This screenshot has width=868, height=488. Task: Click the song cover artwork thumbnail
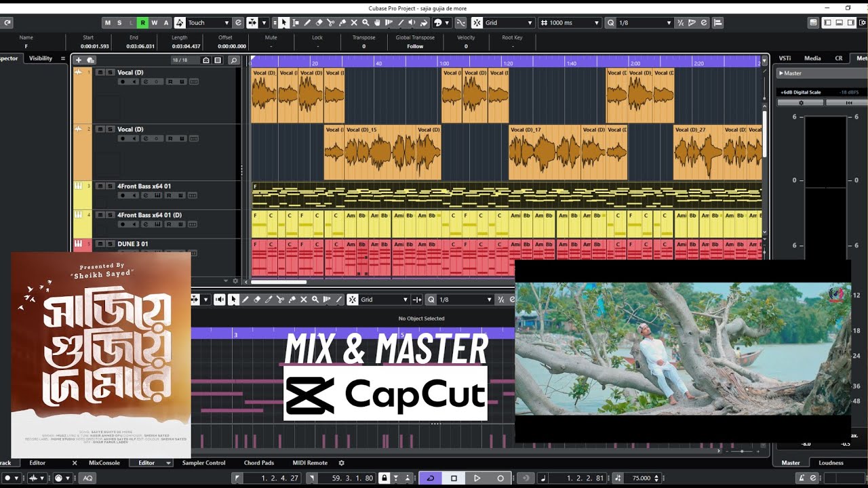pos(100,355)
